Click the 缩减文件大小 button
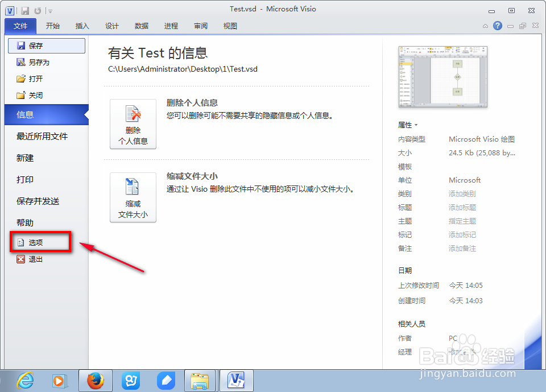This screenshot has width=546, height=392. pos(133,197)
